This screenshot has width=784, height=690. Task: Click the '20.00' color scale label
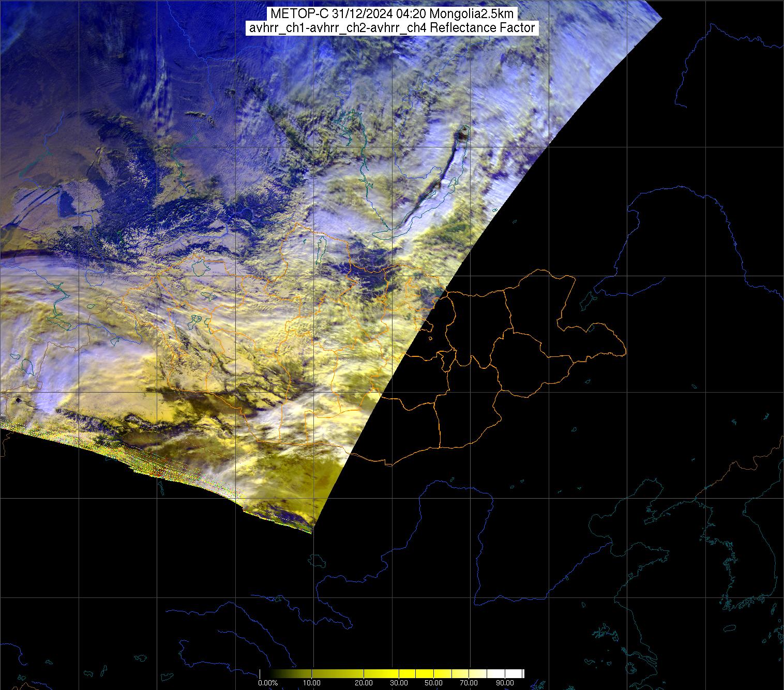[x=364, y=683]
